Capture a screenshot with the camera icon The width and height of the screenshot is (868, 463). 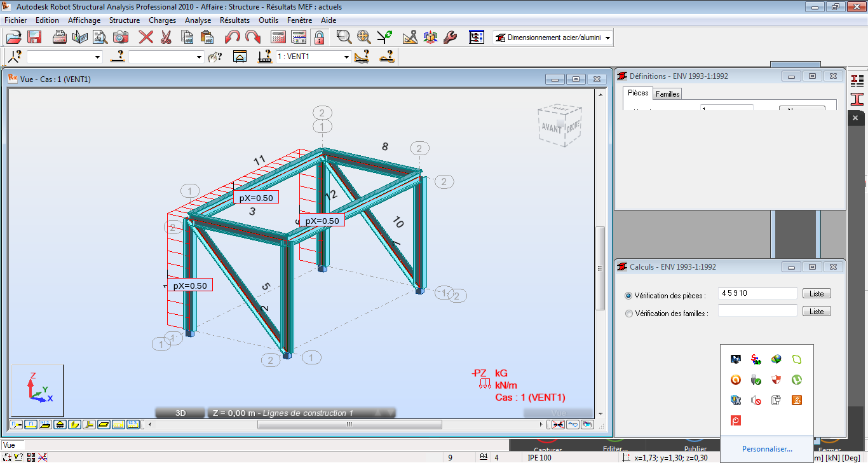pos(121,37)
